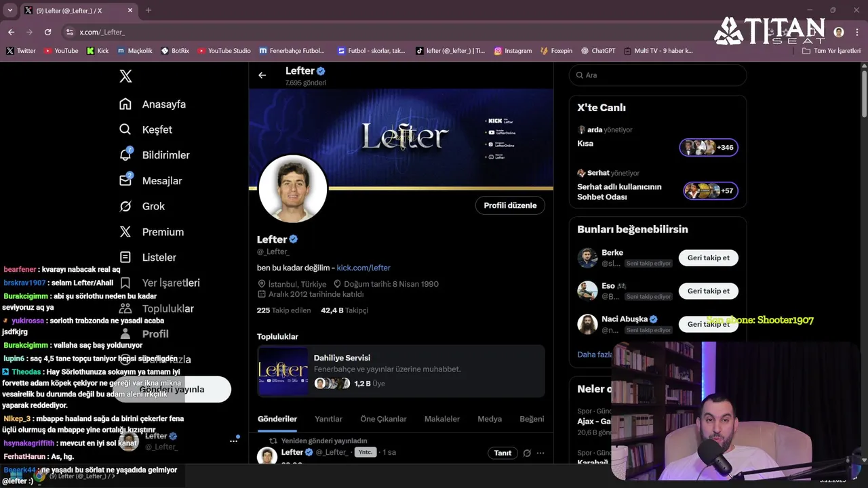Image resolution: width=868 pixels, height=488 pixels.
Task: Open profile avatar photo
Action: coord(293,189)
